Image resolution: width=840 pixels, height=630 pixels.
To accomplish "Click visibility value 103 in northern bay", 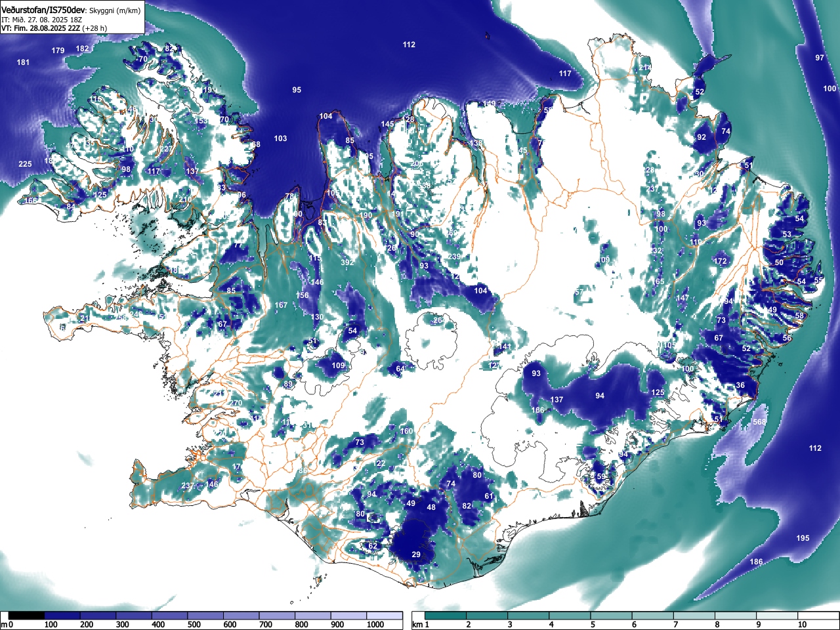I will (x=280, y=138).
